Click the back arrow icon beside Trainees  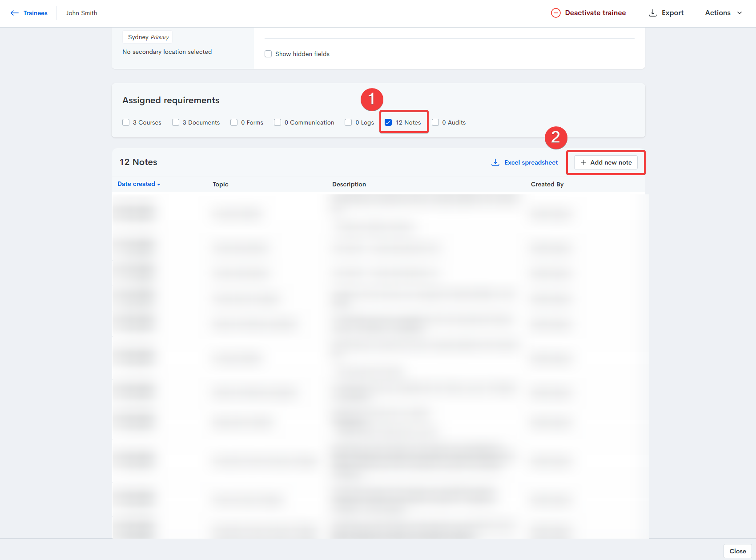[x=14, y=13]
